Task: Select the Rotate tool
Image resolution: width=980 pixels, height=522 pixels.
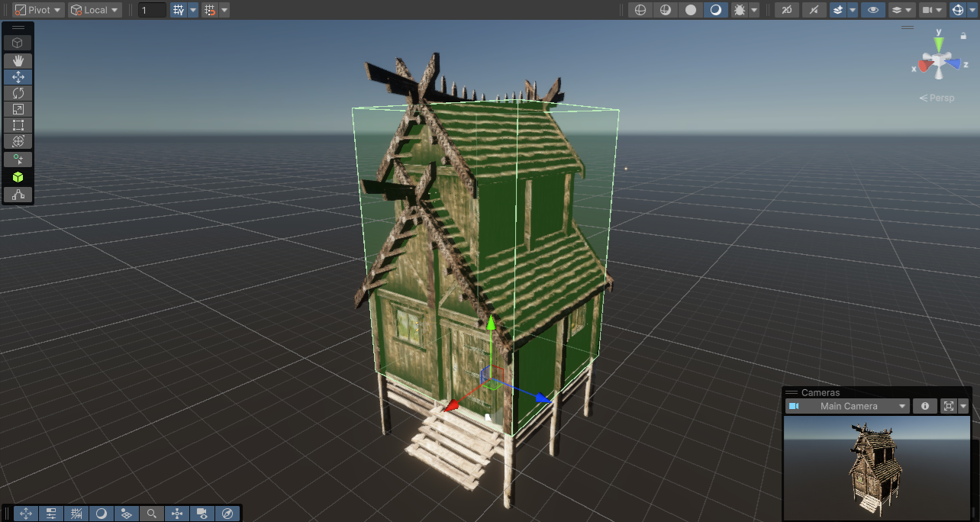Action: tap(18, 92)
